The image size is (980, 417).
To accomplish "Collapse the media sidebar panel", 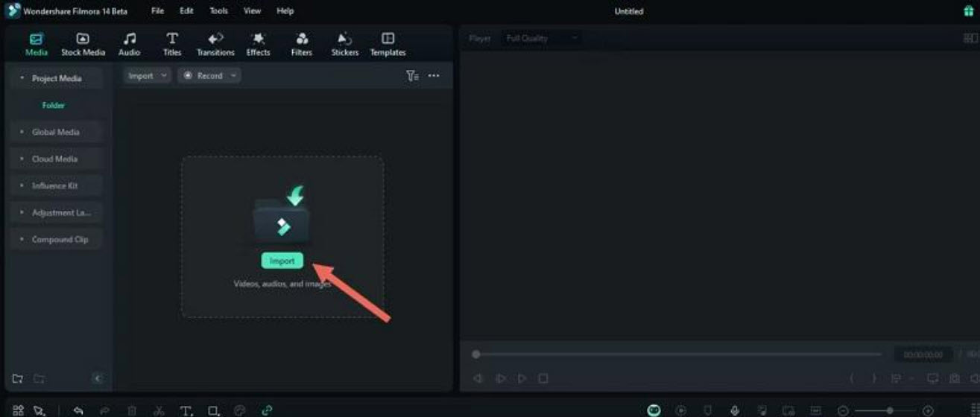I will pos(98,379).
